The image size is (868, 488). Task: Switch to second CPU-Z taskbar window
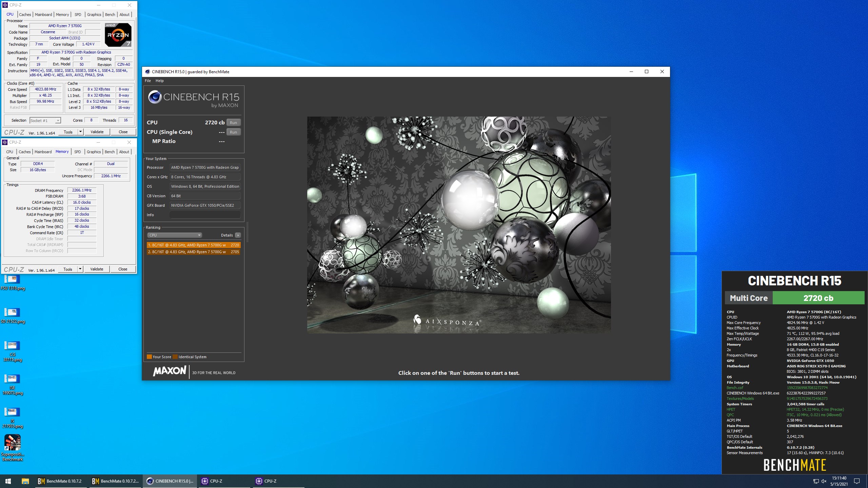pyautogui.click(x=278, y=481)
